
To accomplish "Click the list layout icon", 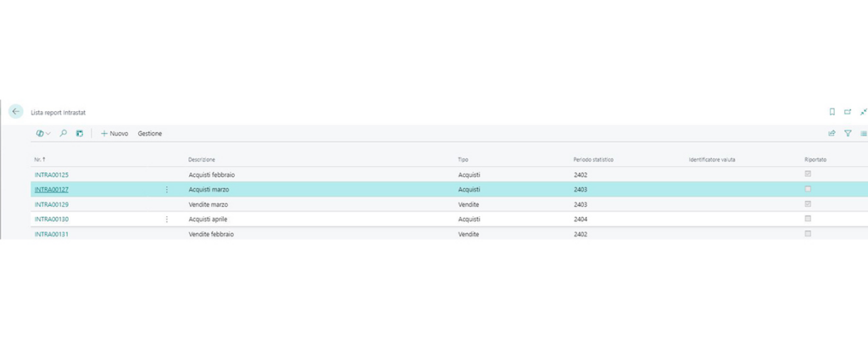I will [x=864, y=134].
